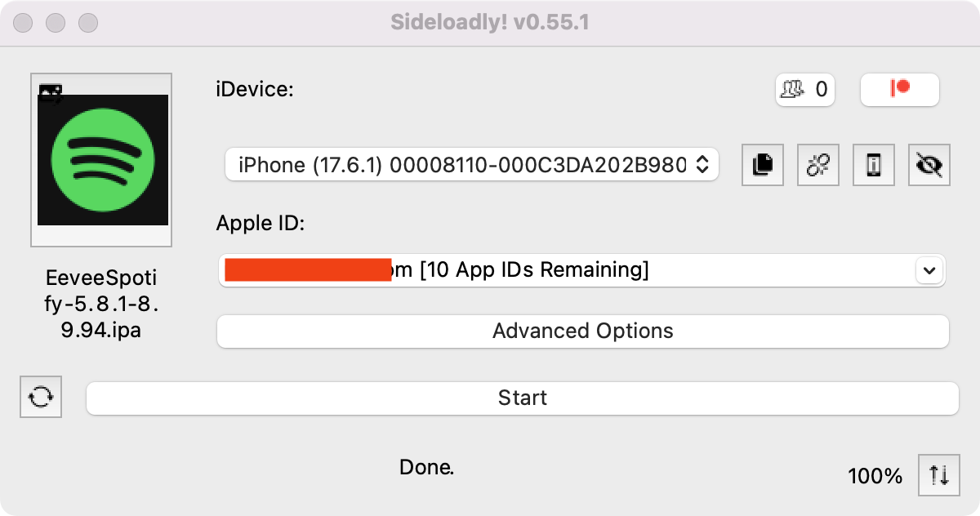Click the Spotify IPA file thumbnail
This screenshot has width=980, height=516.
coord(101,160)
